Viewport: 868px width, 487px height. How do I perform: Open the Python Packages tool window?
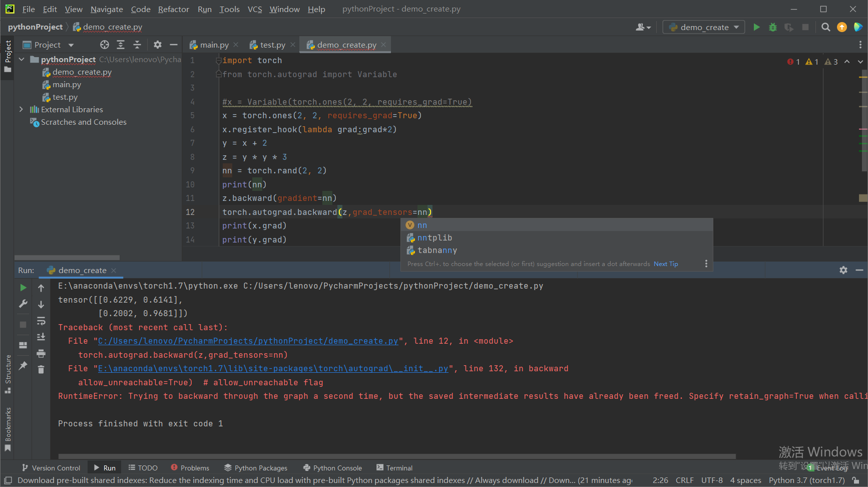pos(256,467)
